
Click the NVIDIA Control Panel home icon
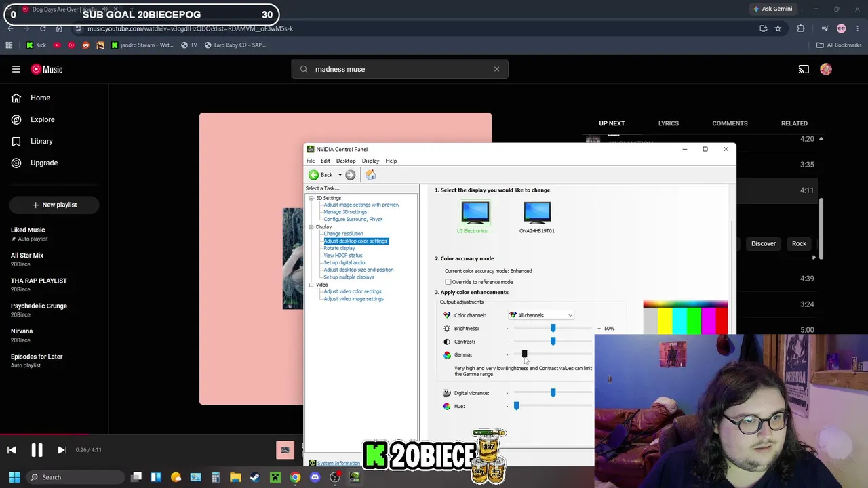point(371,175)
